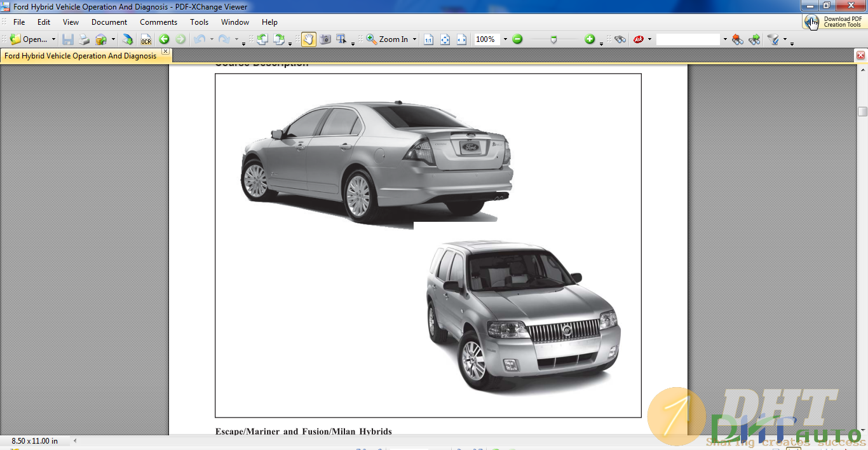Go to next view with greyed arrow
The width and height of the screenshot is (868, 450).
(x=180, y=39)
